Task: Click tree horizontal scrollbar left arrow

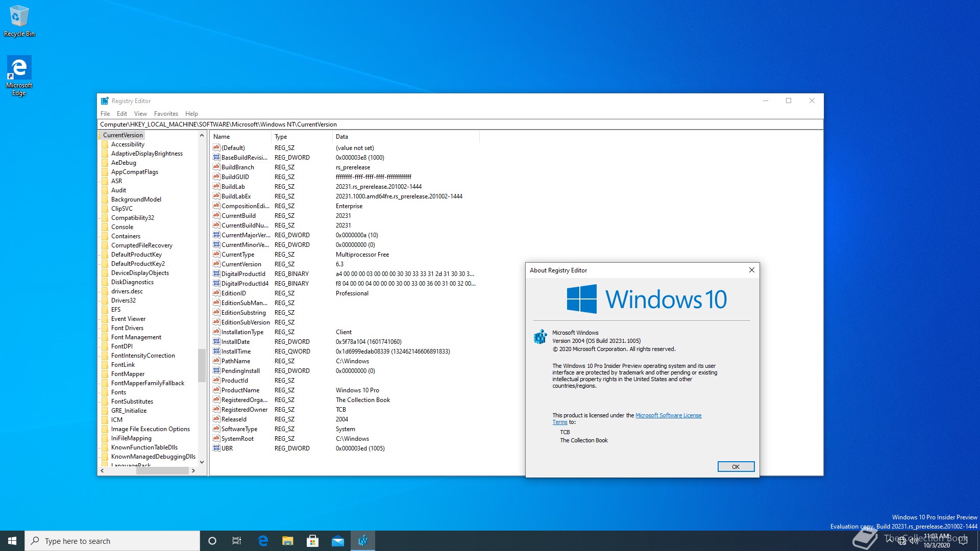Action: click(102, 471)
